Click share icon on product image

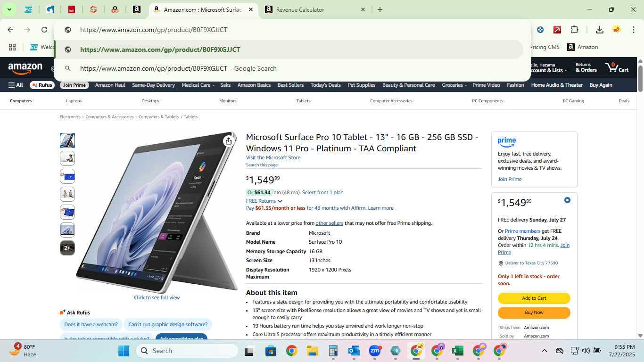point(228,141)
